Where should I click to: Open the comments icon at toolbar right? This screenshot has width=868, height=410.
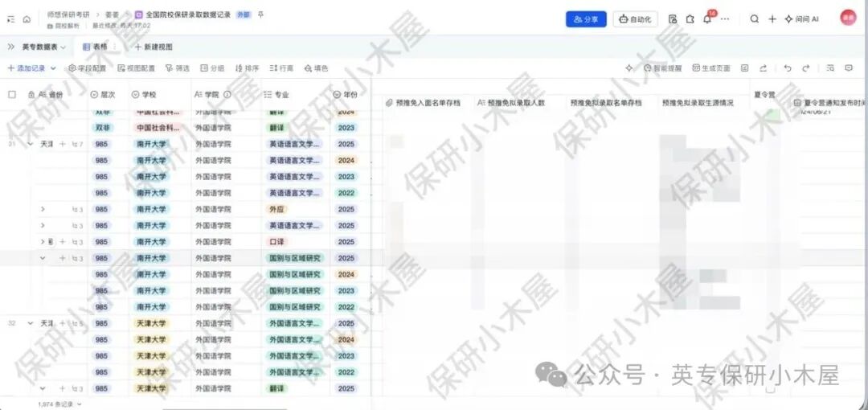coord(849,68)
